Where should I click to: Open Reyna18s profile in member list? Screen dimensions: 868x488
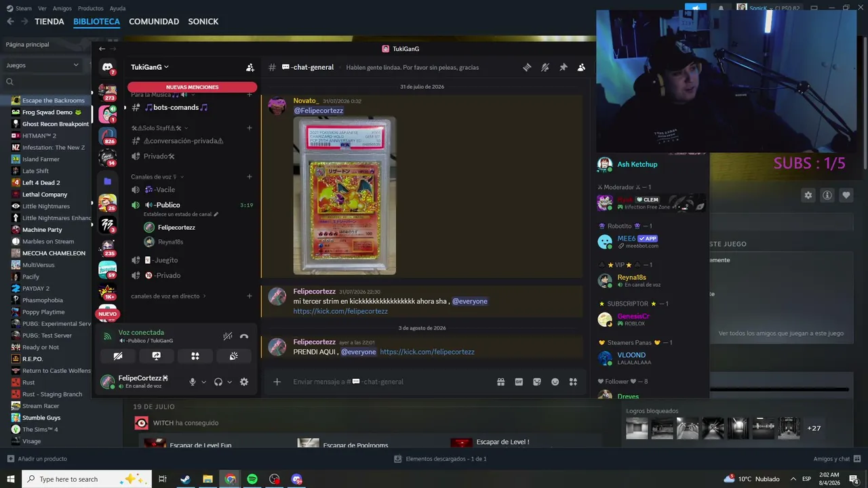tap(631, 280)
